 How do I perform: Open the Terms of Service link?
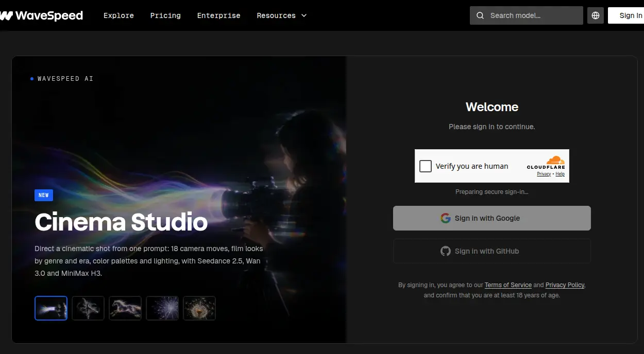tap(508, 285)
